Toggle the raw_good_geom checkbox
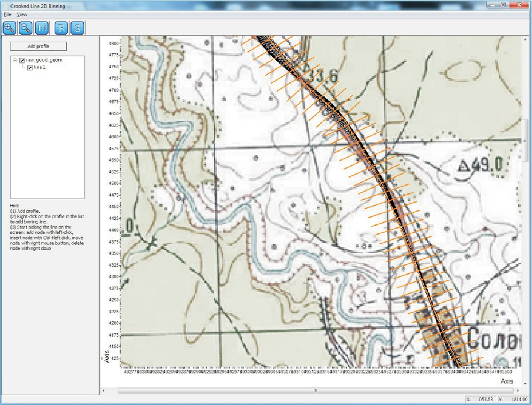This screenshot has width=532, height=405. 22,60
